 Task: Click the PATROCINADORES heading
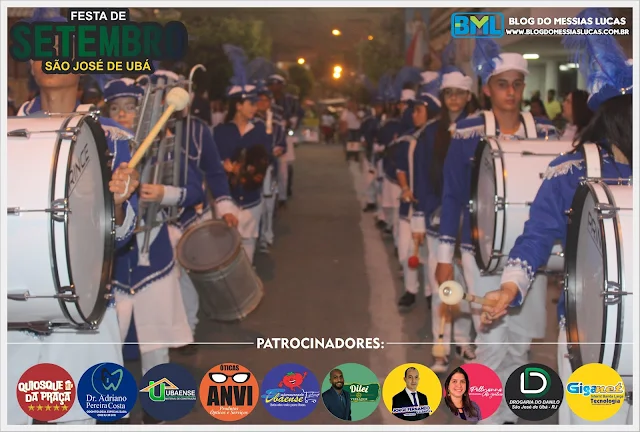click(320, 343)
